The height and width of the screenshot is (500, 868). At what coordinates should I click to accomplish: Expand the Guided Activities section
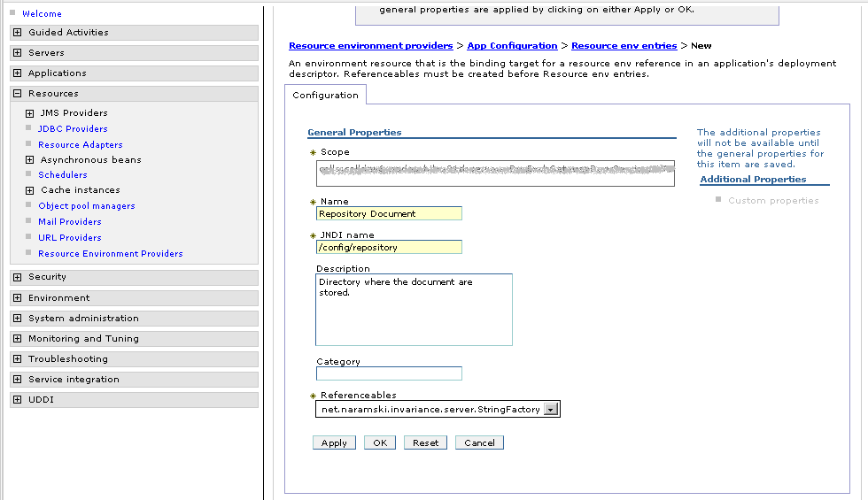pos(18,33)
